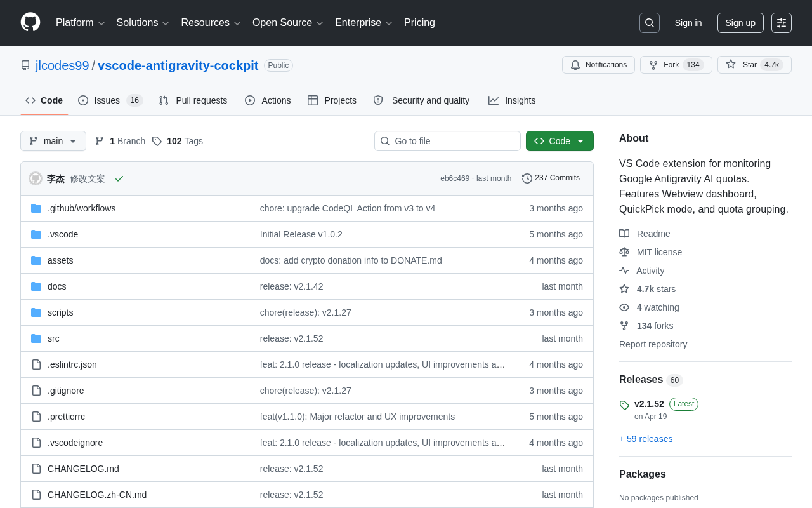Open commit 'Initial Release v1.0.2'
The height and width of the screenshot is (508, 812).
(x=301, y=234)
